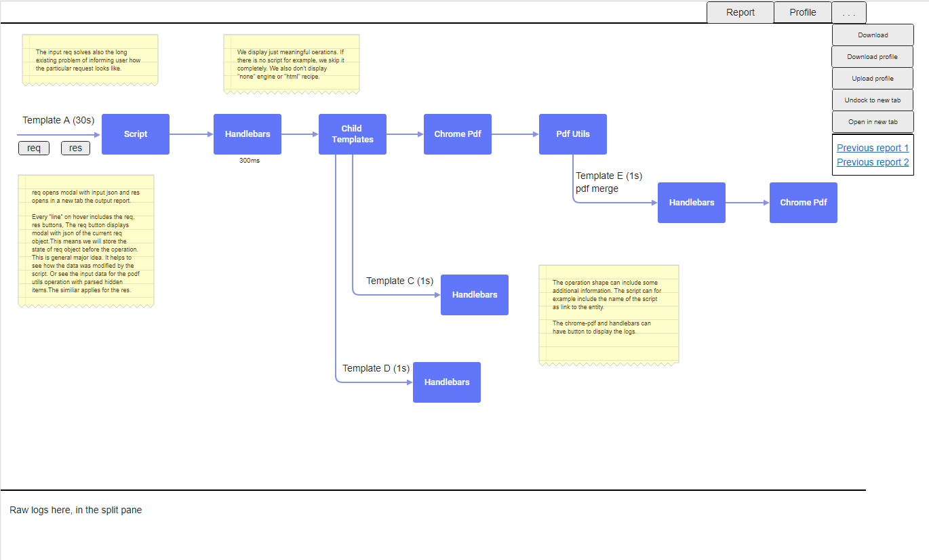The width and height of the screenshot is (929, 560).
Task: Select Download profile from the menu
Action: [872, 56]
